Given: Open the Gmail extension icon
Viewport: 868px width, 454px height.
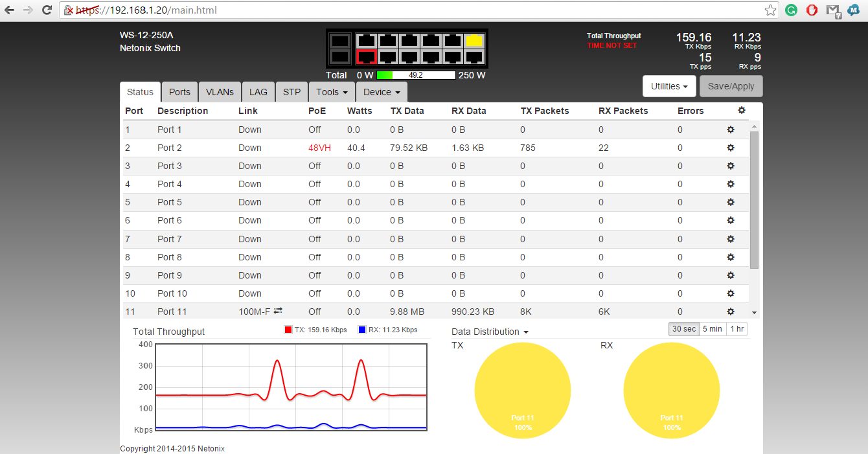Looking at the screenshot, I should (833, 10).
